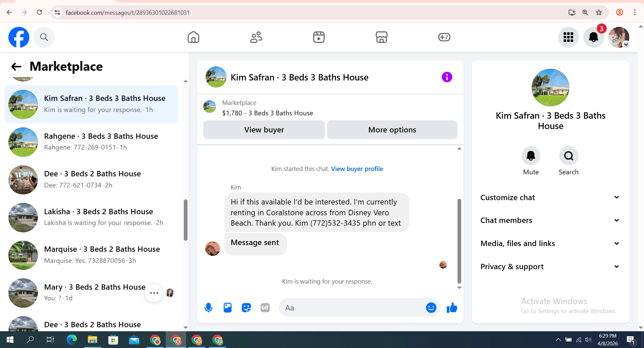This screenshot has width=644, height=348.
Task: Open Windows action center notifications
Action: 631,340
